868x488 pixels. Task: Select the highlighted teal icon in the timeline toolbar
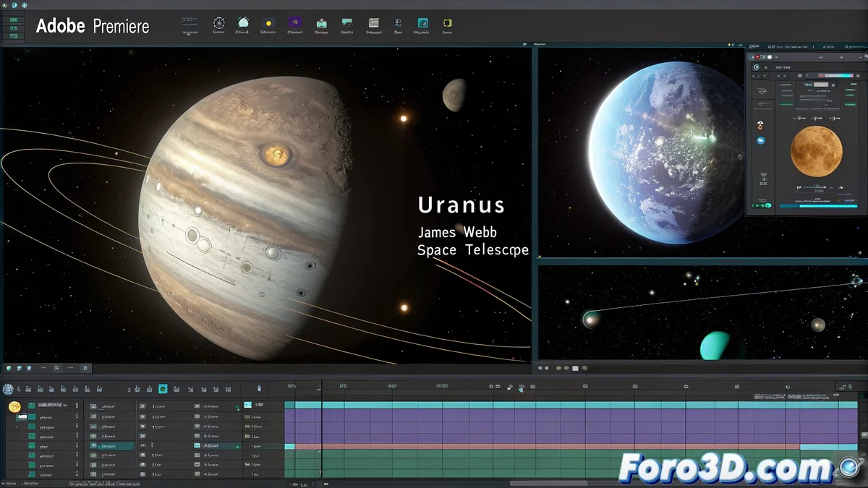163,389
